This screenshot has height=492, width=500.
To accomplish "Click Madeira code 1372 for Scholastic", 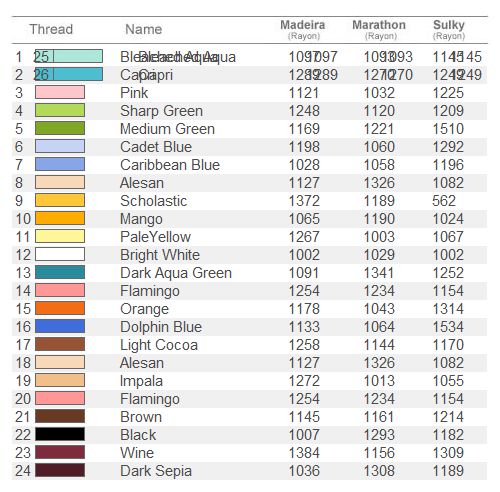I will 304,201.
